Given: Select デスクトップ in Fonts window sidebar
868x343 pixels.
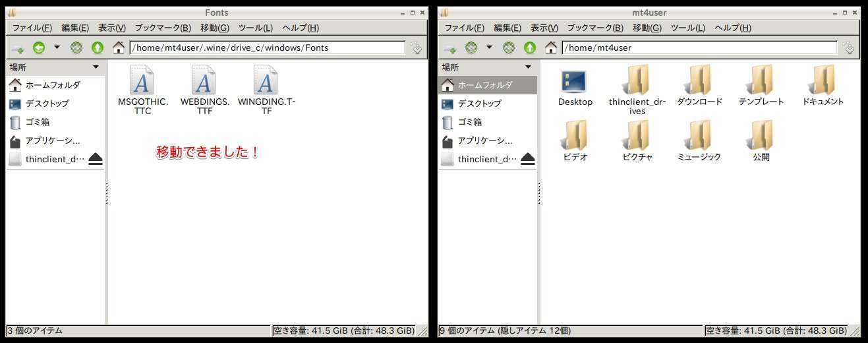Looking at the screenshot, I should (55, 104).
